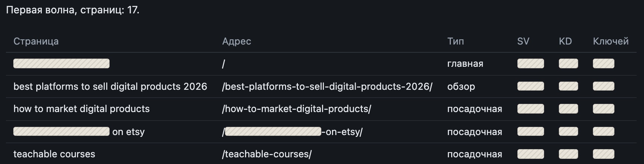Click the page name ending with on etsy

click(x=79, y=132)
